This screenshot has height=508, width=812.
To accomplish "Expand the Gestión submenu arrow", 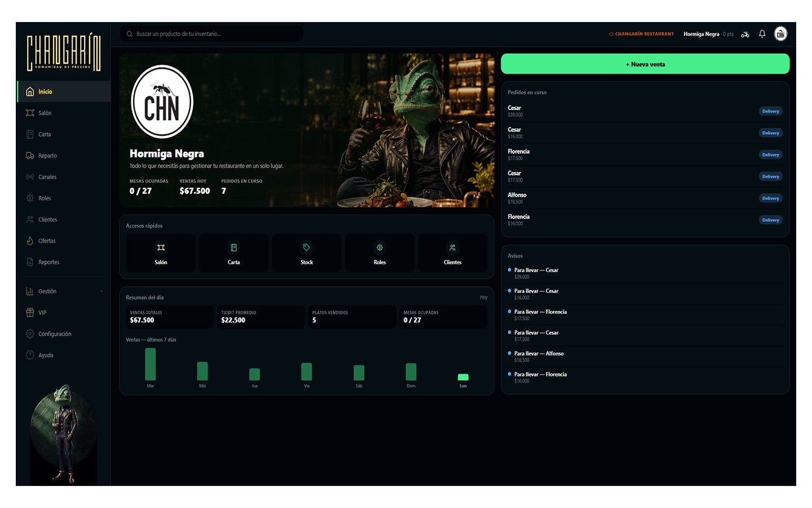I will coord(101,291).
